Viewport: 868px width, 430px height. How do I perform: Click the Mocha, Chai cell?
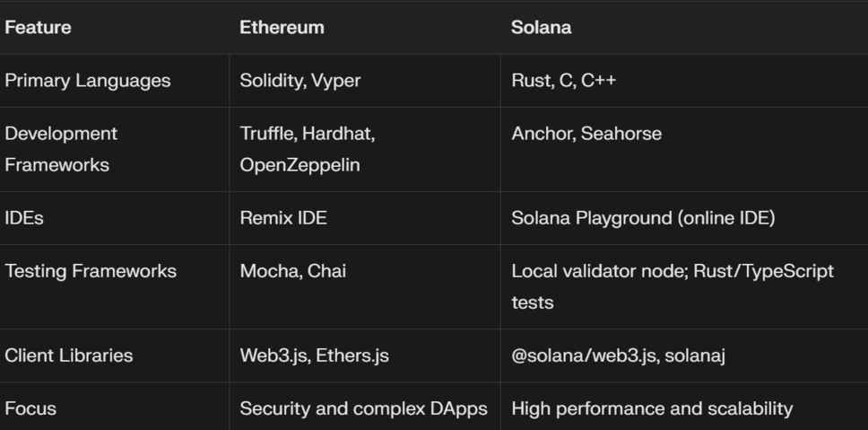(293, 271)
